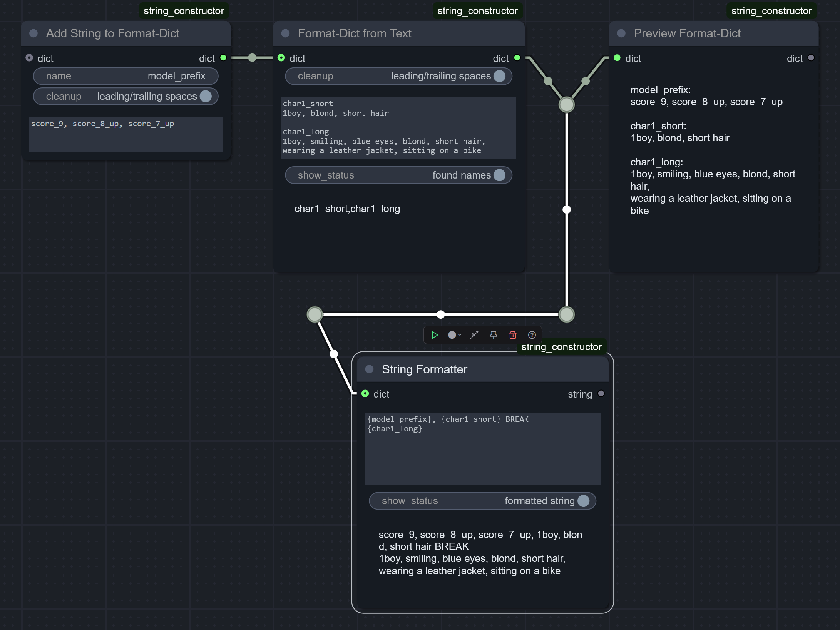Click dict input slot on String Formatter

pyautogui.click(x=365, y=394)
